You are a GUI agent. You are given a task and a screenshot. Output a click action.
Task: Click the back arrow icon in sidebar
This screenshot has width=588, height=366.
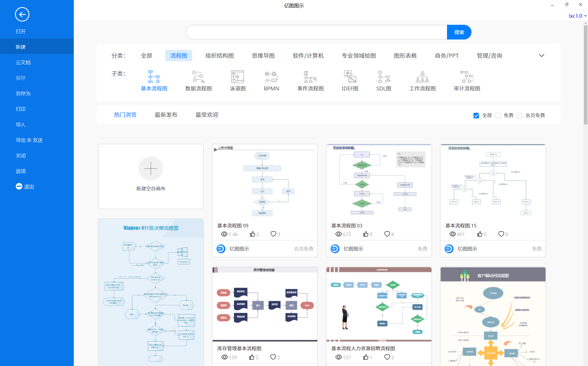point(22,14)
